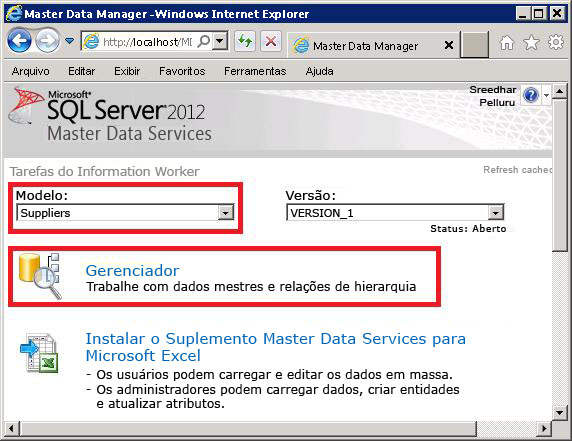Click the horizontal scrollbar right arrow
Viewport: 572px width, 441px height.
tap(544, 428)
